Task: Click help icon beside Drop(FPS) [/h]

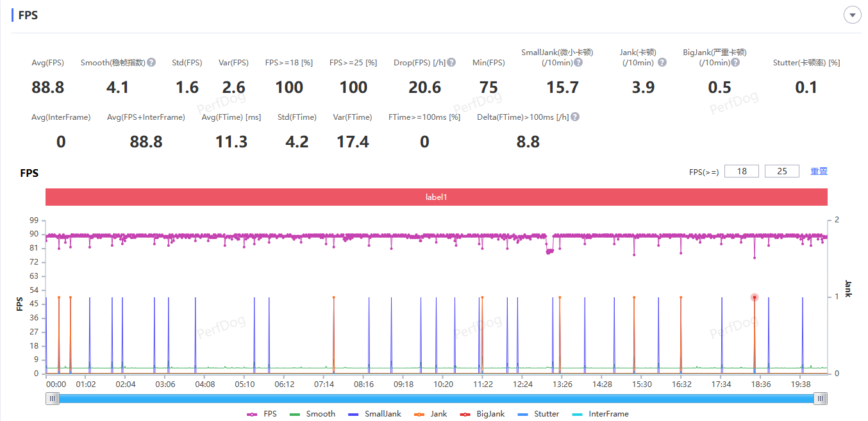Action: (451, 62)
